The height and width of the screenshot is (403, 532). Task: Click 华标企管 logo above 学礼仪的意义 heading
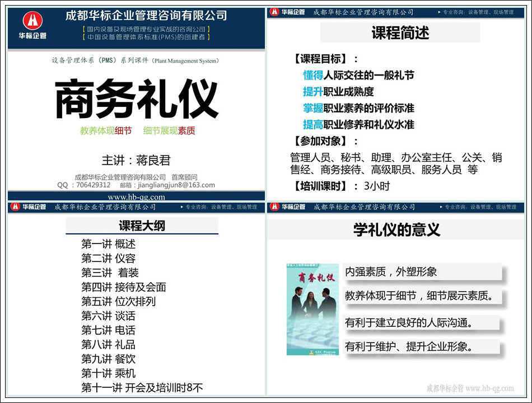289,207
